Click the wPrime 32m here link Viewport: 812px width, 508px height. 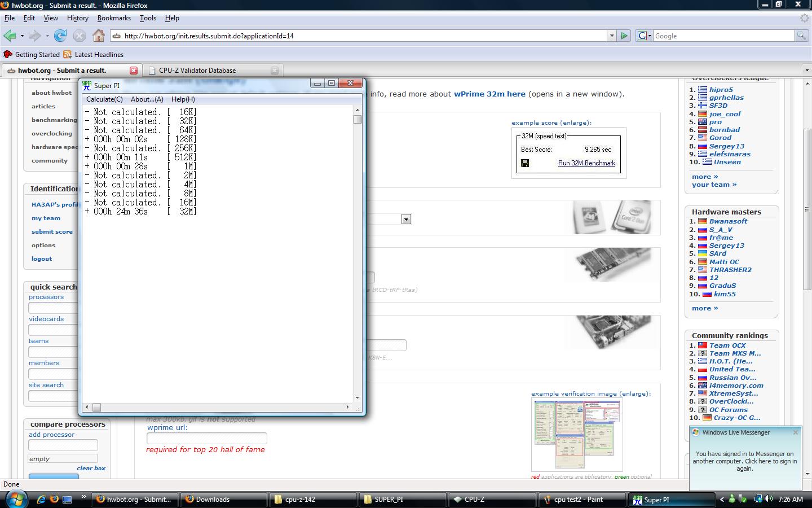click(x=489, y=94)
